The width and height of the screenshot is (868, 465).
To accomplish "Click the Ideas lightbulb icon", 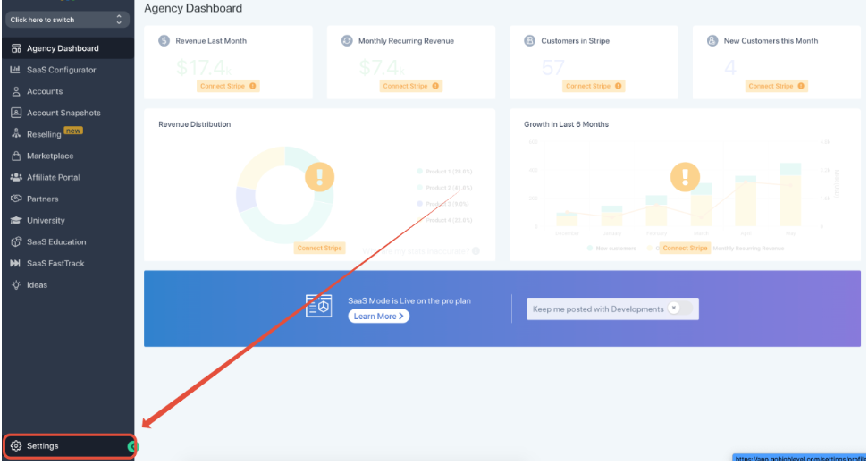I will pos(15,285).
